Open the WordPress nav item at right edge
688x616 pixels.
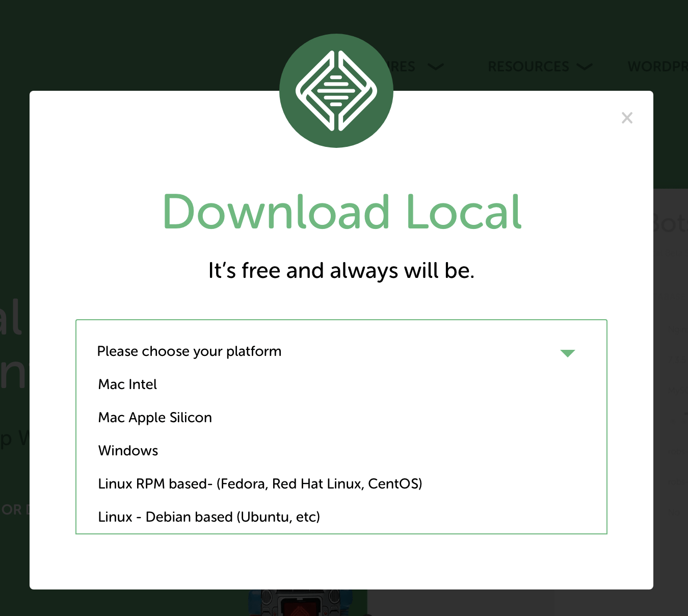[x=657, y=67]
